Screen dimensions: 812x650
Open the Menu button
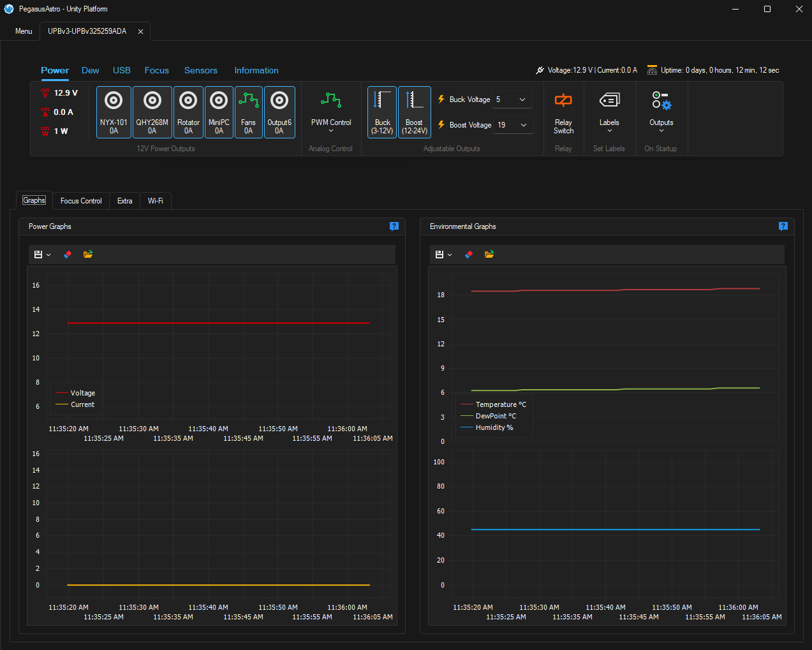click(x=24, y=31)
